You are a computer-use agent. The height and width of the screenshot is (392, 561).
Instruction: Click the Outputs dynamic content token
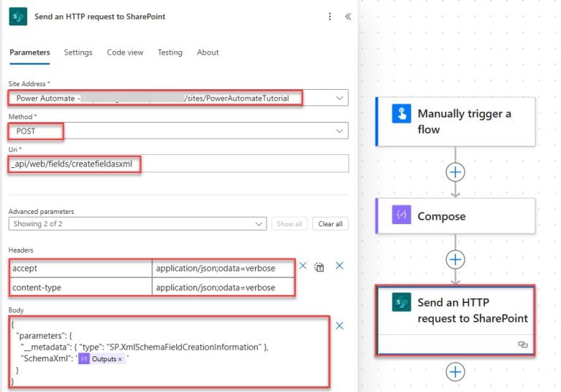tap(100, 358)
